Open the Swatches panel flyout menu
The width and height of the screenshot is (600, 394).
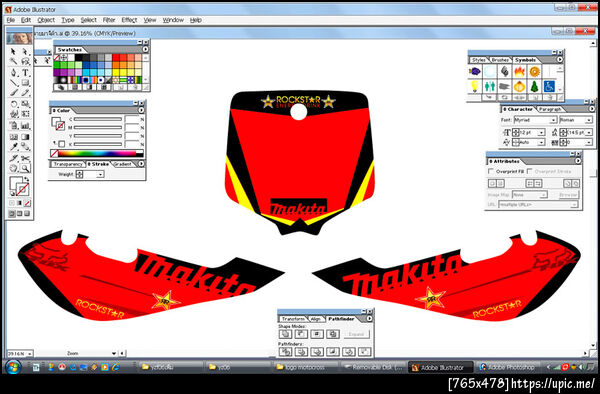(145, 49)
